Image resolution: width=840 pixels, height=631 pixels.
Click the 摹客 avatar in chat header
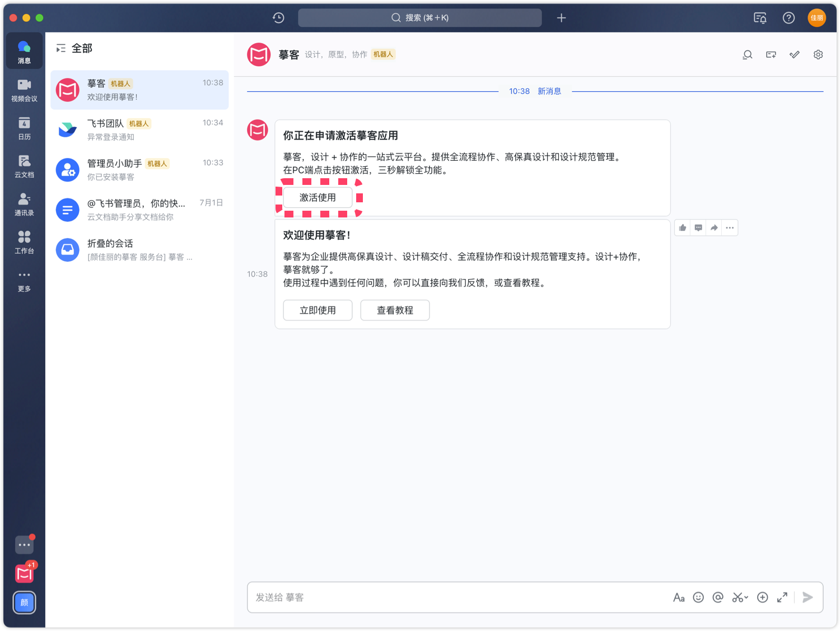[259, 54]
